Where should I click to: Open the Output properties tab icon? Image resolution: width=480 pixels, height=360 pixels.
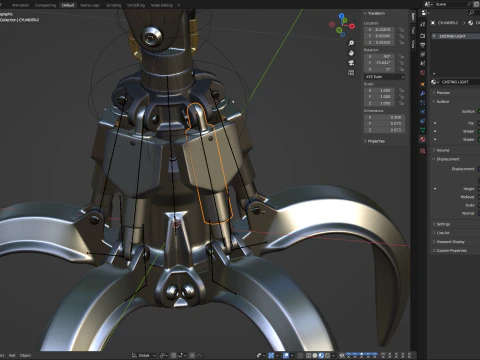tap(423, 45)
